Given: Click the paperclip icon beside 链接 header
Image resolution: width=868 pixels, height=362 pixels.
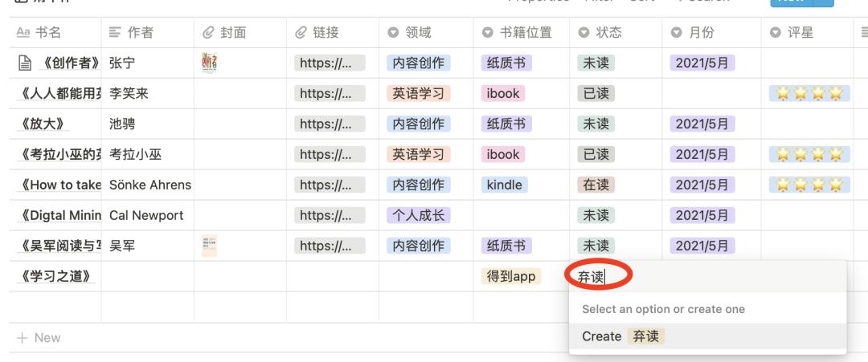Looking at the screenshot, I should pyautogui.click(x=301, y=33).
